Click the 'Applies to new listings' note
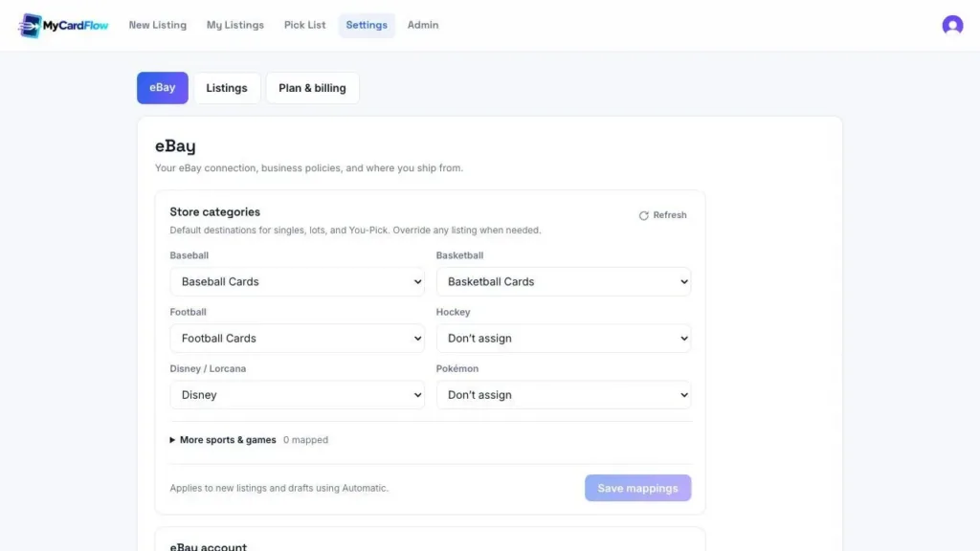This screenshot has height=551, width=980. (278, 488)
